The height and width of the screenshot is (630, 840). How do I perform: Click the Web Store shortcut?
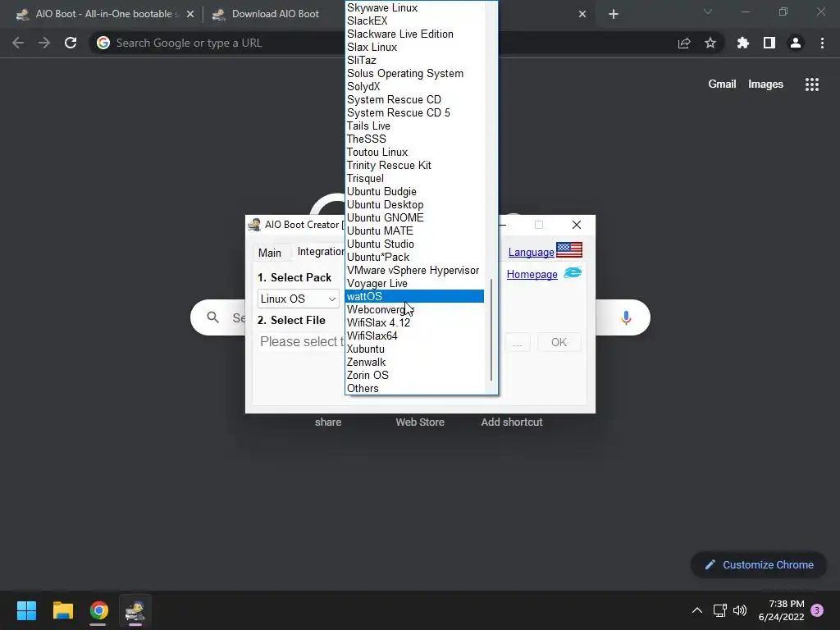point(420,422)
